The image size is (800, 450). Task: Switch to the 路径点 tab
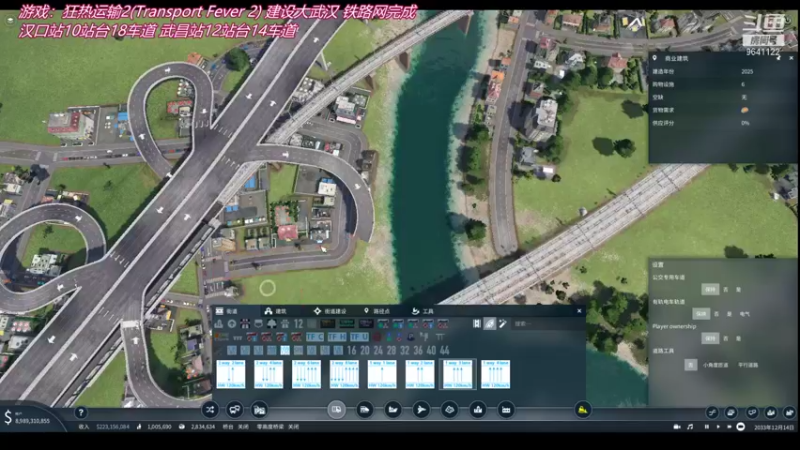tap(377, 311)
